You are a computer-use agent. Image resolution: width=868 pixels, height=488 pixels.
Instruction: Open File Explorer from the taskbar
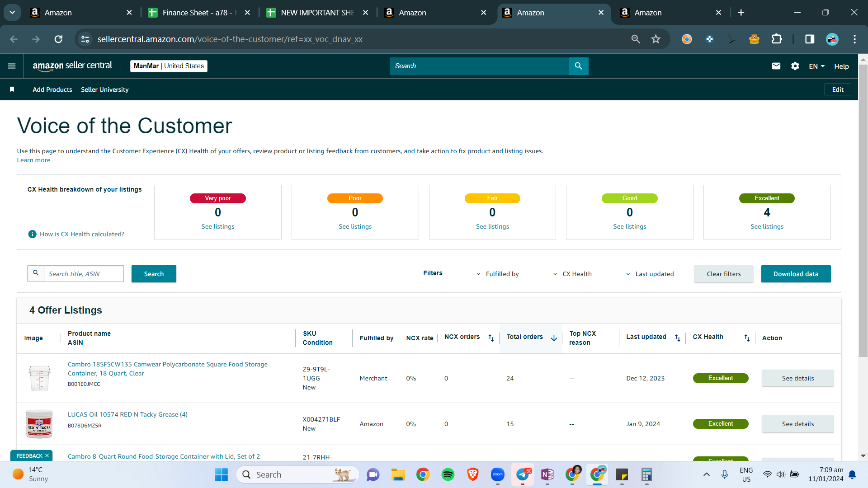[x=398, y=474]
